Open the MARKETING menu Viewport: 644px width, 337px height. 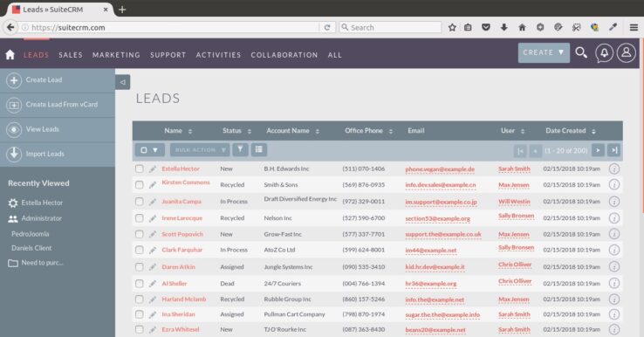[x=116, y=55]
